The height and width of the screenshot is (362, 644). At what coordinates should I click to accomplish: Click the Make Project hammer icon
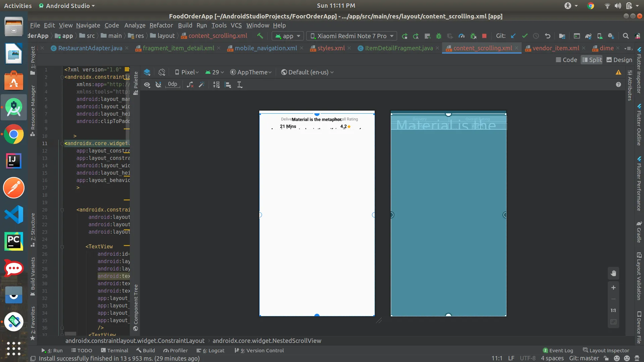[260, 36]
